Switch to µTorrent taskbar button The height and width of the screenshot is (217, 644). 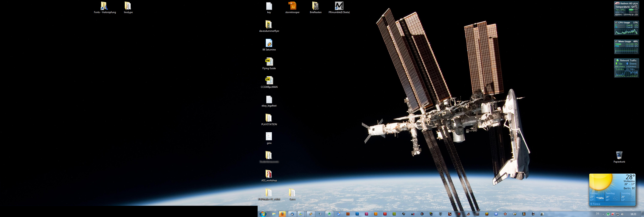(329, 214)
